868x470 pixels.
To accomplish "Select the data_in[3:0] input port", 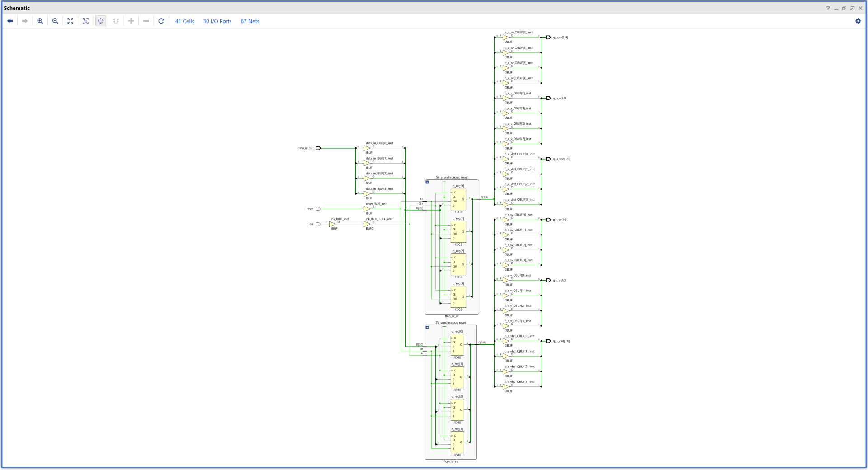I will [318, 148].
